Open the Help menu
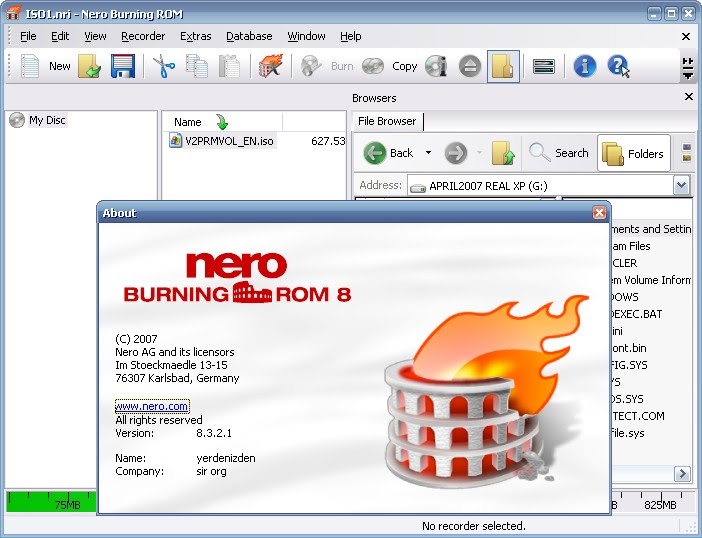 351,36
